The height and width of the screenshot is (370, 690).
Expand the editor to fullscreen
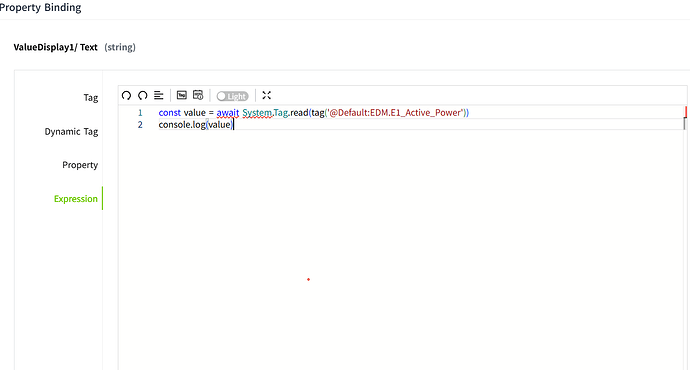point(267,95)
